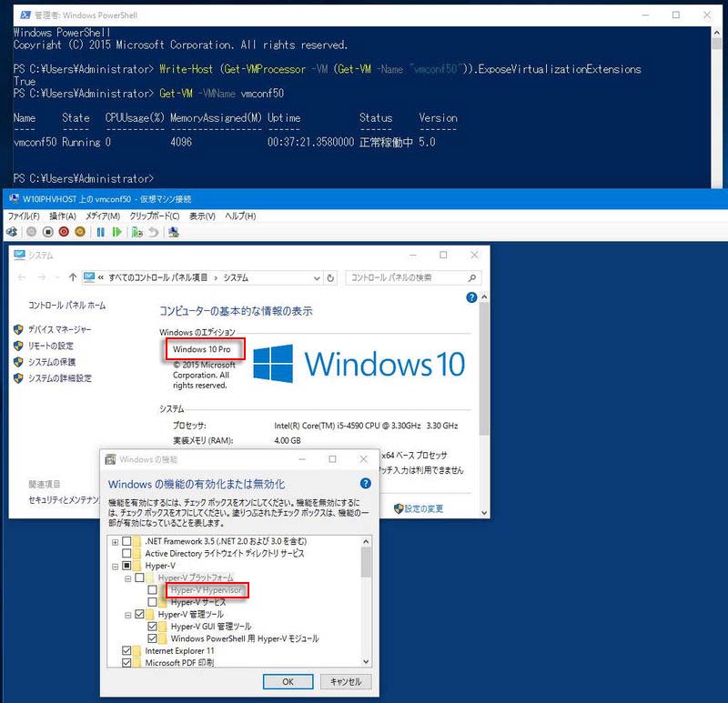Collapse the Hyper-V tree node
The height and width of the screenshot is (703, 728).
[x=115, y=566]
